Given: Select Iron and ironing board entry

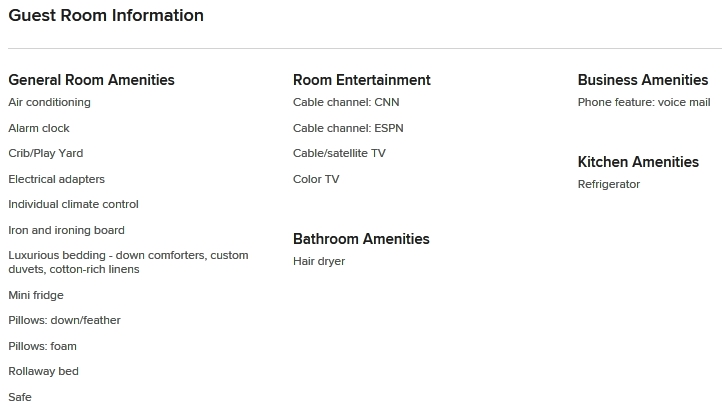Looking at the screenshot, I should (x=66, y=230).
